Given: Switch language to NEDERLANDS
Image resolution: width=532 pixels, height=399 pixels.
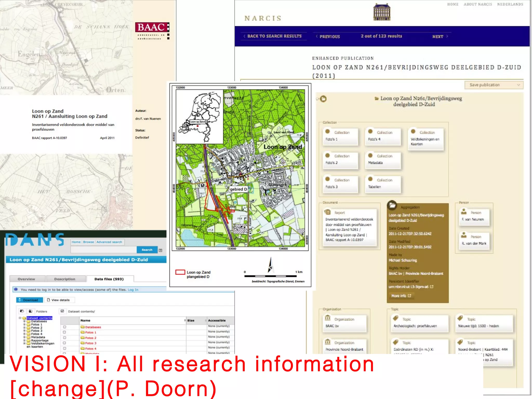Looking at the screenshot, I should click(510, 4).
